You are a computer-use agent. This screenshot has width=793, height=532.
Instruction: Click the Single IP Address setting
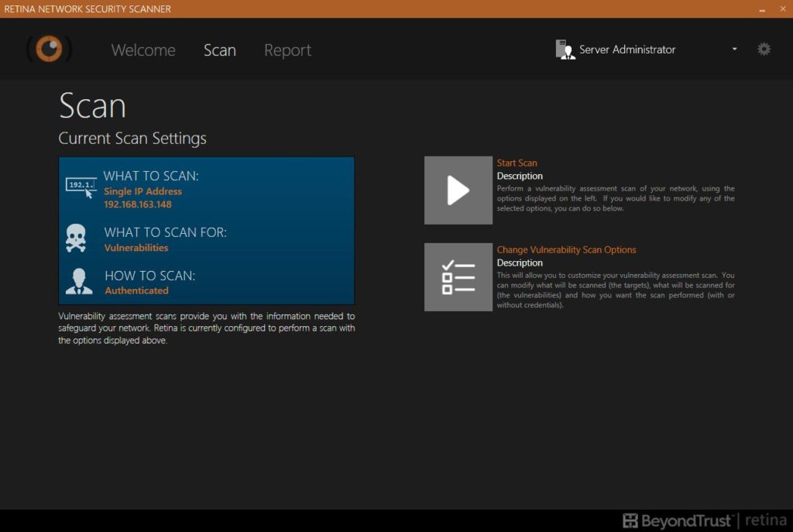point(143,191)
